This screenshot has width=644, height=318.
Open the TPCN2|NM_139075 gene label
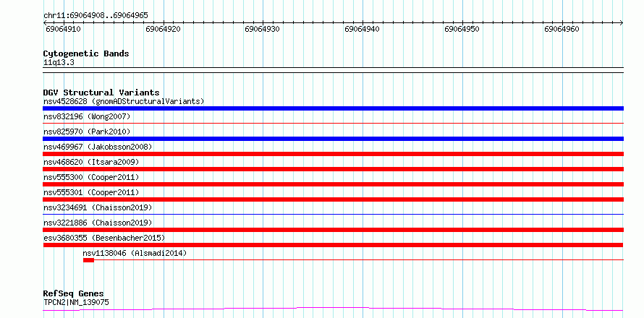tap(76, 303)
